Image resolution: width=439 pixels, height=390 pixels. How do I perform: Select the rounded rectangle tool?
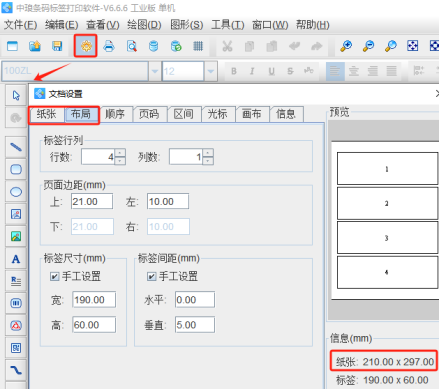pyautogui.click(x=16, y=169)
